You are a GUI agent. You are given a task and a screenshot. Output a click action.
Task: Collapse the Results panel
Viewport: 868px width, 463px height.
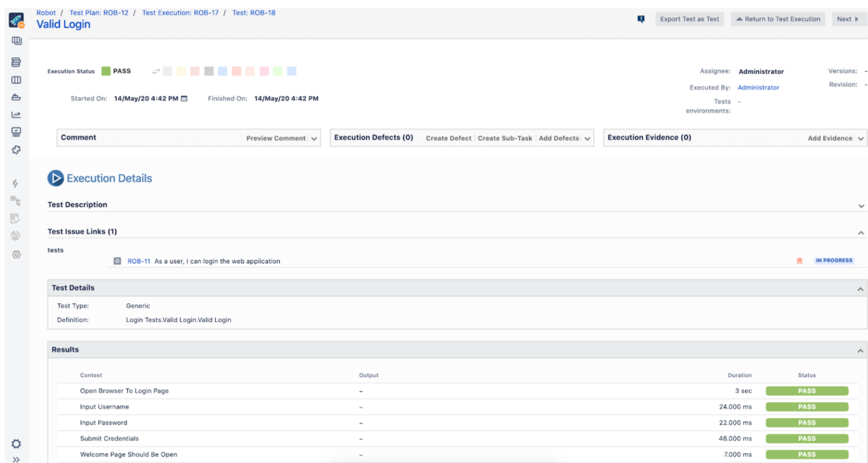point(861,350)
